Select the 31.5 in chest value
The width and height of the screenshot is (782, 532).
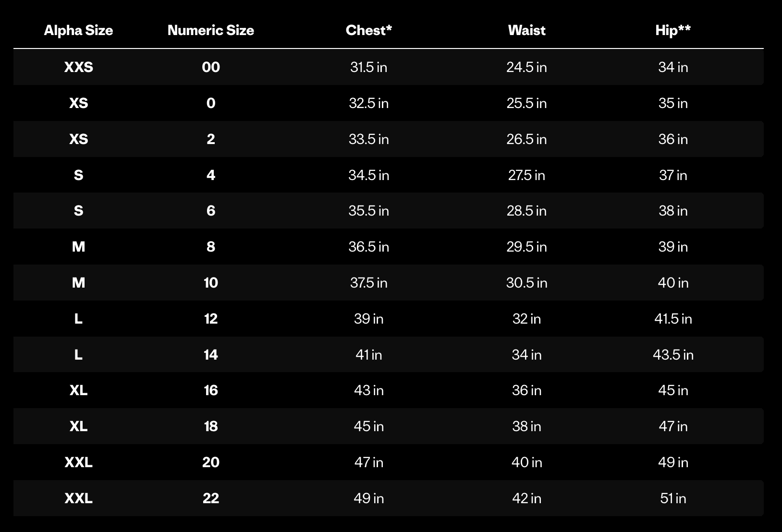click(x=369, y=67)
